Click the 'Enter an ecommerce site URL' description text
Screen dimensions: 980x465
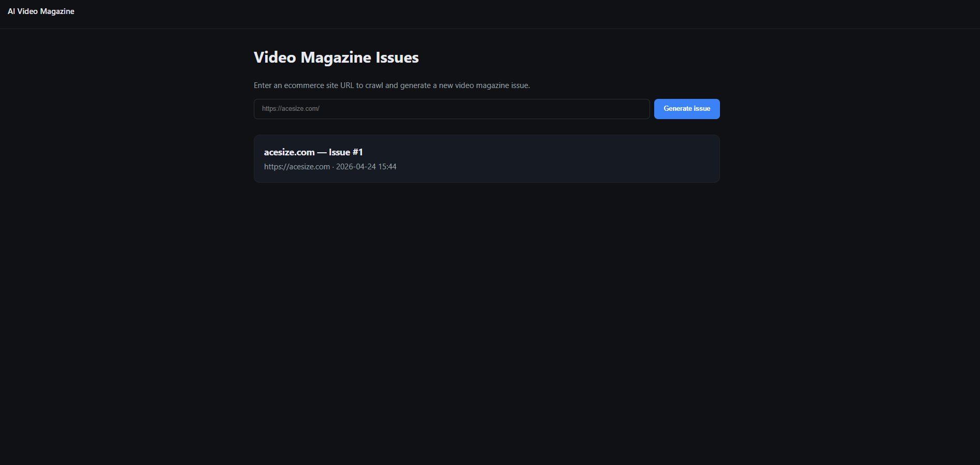pos(392,85)
